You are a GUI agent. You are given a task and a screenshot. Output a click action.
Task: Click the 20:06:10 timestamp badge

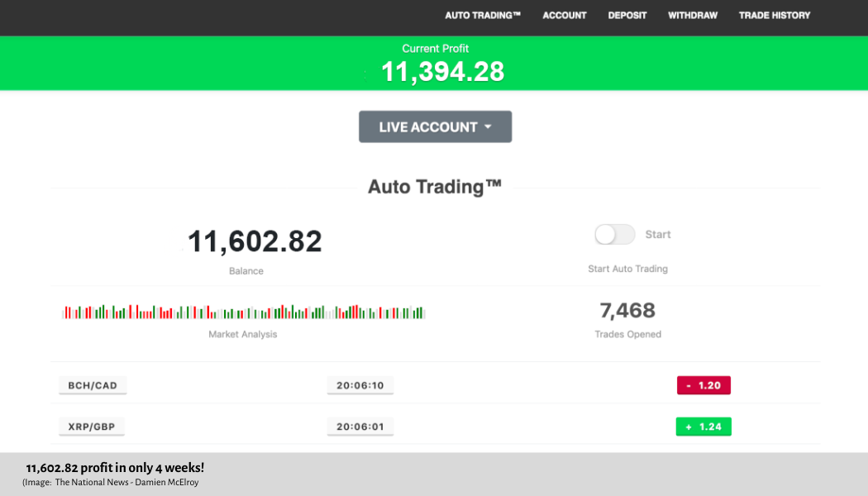360,385
